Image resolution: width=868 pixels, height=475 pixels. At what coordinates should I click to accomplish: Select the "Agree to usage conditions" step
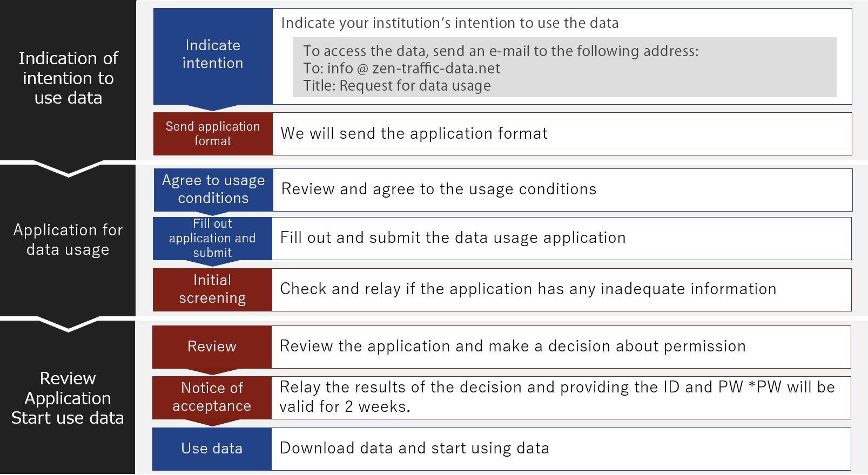pos(213,189)
